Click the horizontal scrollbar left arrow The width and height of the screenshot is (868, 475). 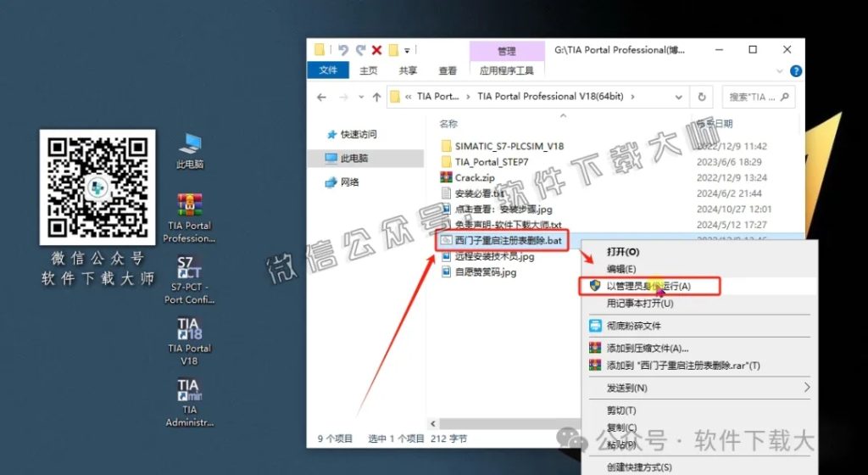pyautogui.click(x=433, y=423)
